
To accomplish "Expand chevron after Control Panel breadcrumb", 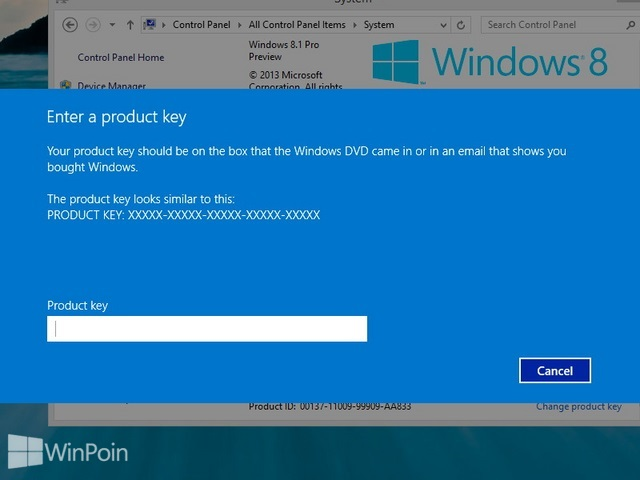I will tap(240, 25).
